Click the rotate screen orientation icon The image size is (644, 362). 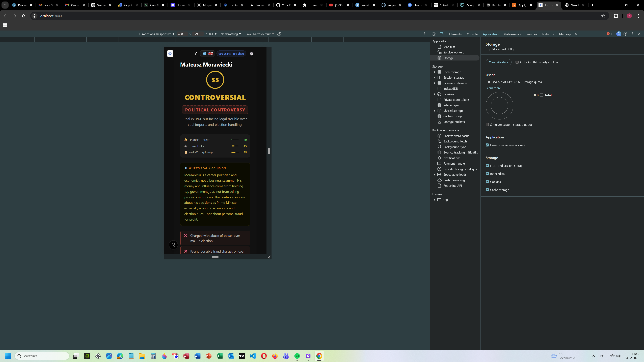[x=279, y=34]
